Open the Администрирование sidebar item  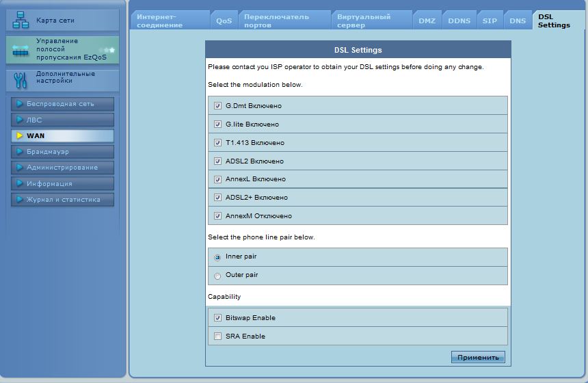pyautogui.click(x=62, y=168)
